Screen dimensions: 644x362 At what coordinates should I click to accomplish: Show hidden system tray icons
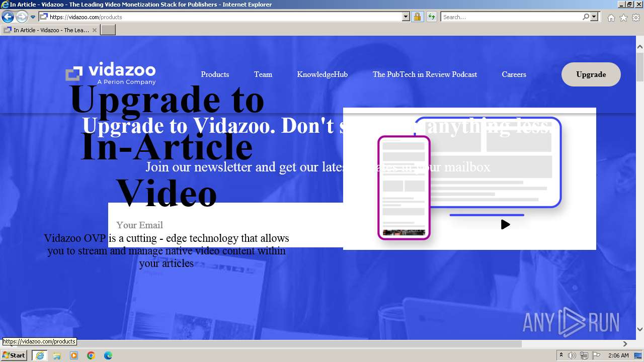pos(561,355)
